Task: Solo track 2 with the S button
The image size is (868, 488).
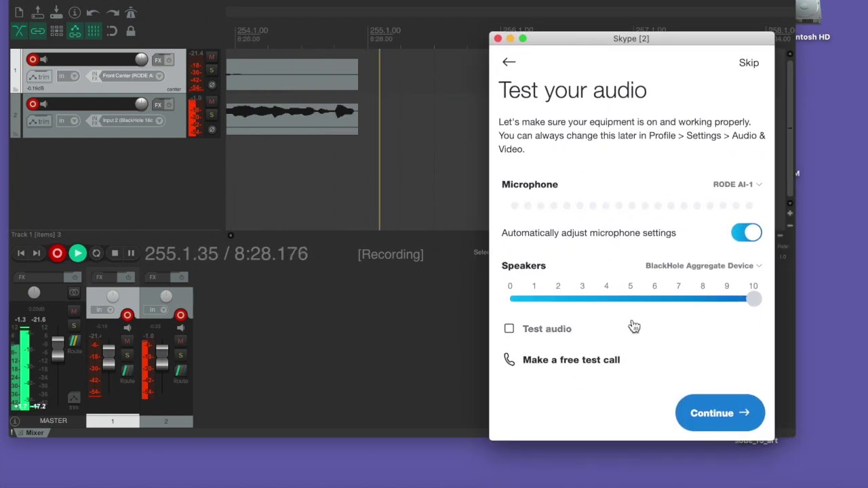Action: (212, 115)
